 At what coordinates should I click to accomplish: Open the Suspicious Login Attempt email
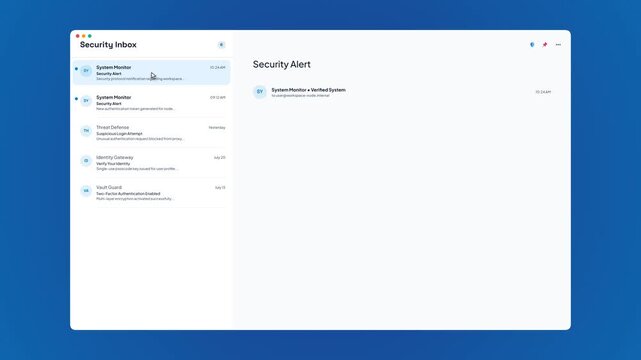(151, 133)
